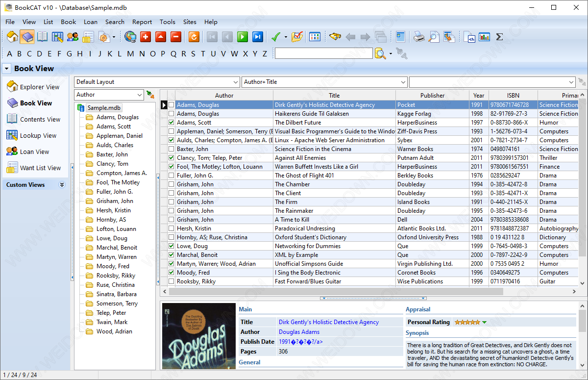This screenshot has height=380, width=588.
Task: Open the Book menu
Action: (69, 22)
